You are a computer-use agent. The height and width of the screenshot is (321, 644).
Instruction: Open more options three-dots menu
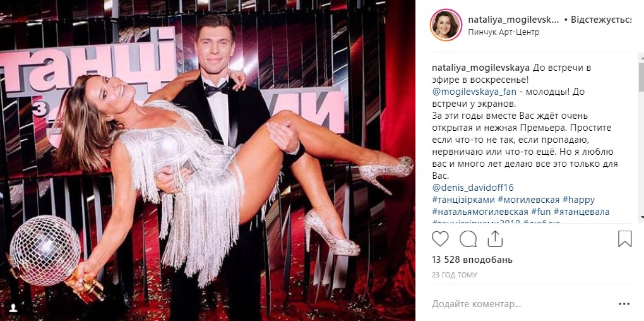[x=624, y=304]
